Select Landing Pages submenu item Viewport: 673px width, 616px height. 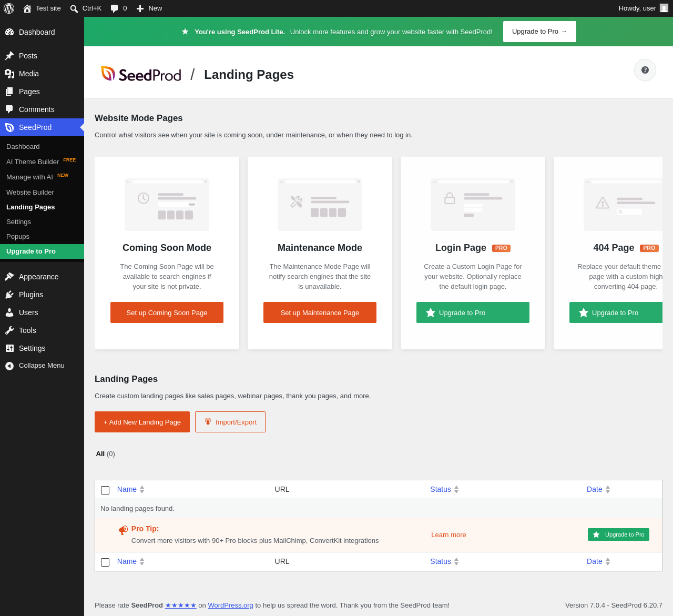click(x=42, y=207)
